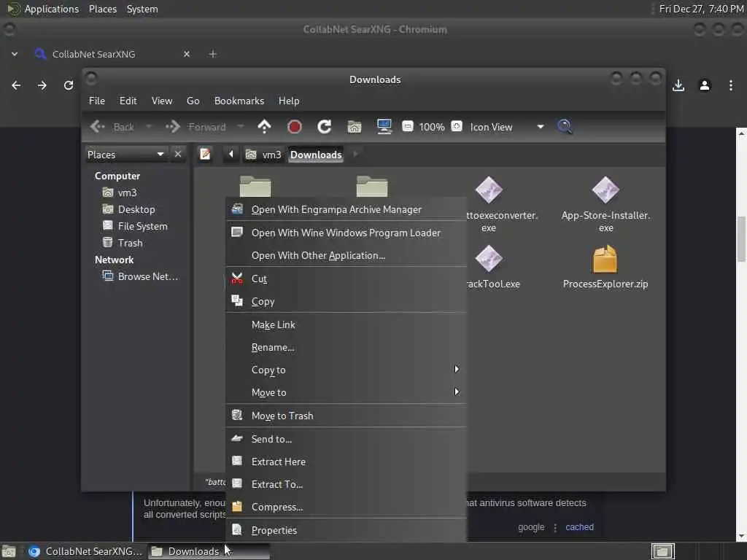Open the Bookmarks menu
Image resolution: width=747 pixels, height=560 pixels.
point(239,101)
